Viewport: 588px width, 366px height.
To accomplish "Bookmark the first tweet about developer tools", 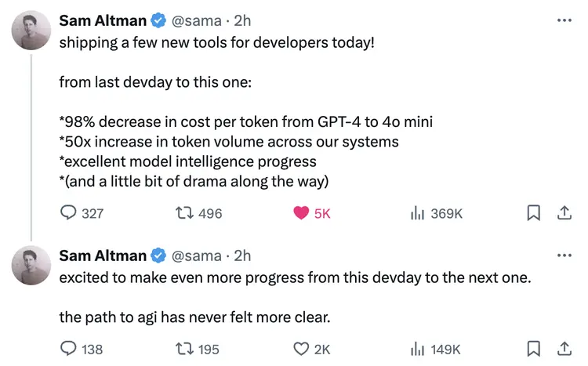I will tap(534, 213).
